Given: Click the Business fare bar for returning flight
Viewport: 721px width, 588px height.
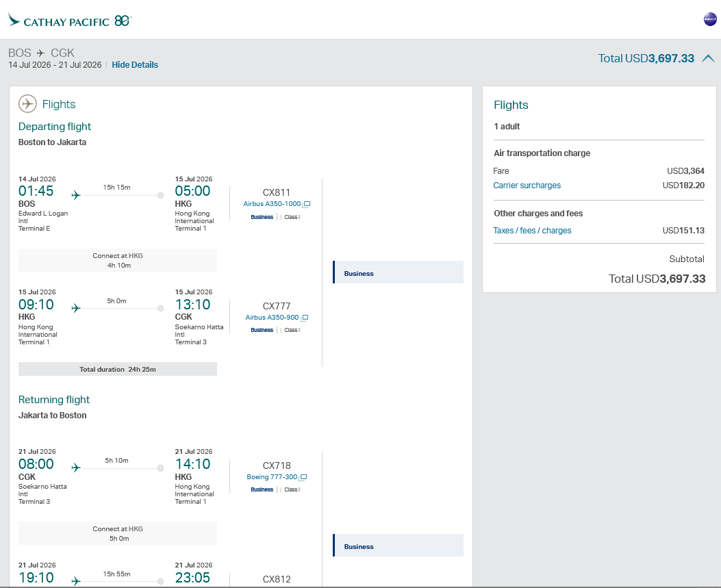Looking at the screenshot, I should pyautogui.click(x=399, y=546).
